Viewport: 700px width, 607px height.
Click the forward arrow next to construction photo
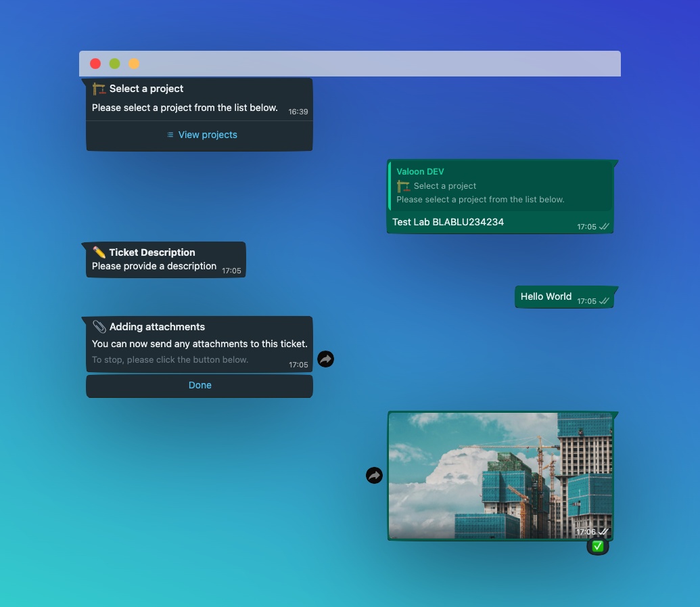tap(374, 476)
